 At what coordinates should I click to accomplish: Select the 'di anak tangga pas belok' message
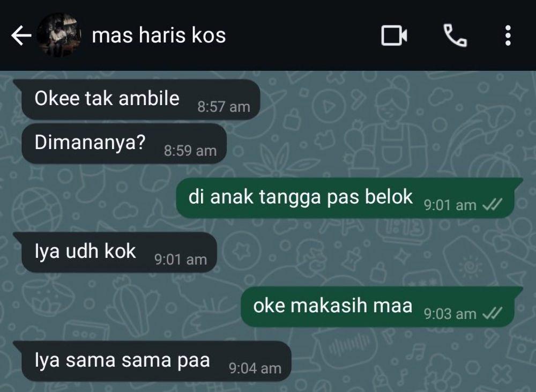tap(349, 198)
